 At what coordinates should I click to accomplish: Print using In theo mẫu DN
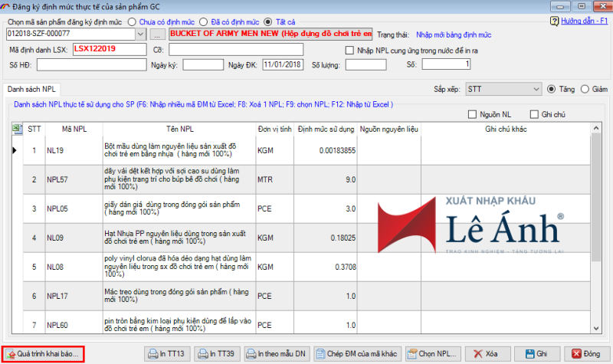coord(277,354)
